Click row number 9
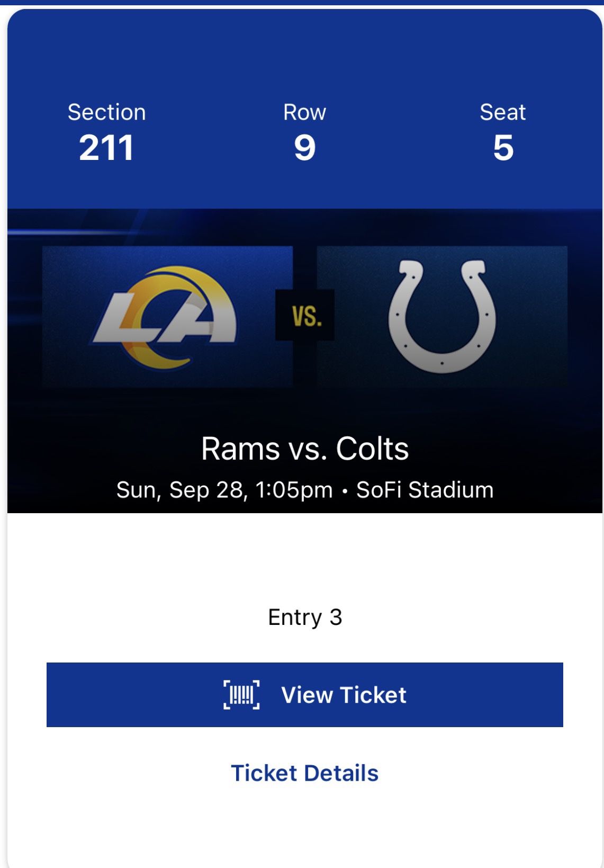The width and height of the screenshot is (604, 868). [x=305, y=147]
